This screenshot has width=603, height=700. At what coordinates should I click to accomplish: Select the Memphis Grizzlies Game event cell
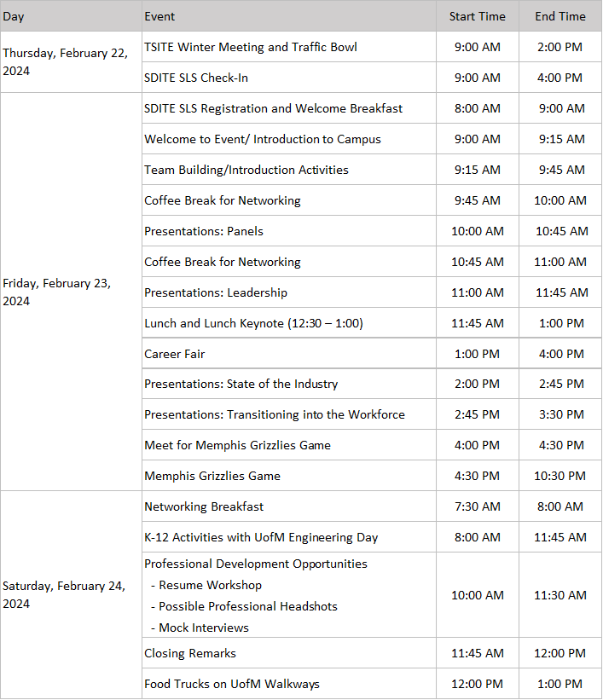tap(212, 476)
